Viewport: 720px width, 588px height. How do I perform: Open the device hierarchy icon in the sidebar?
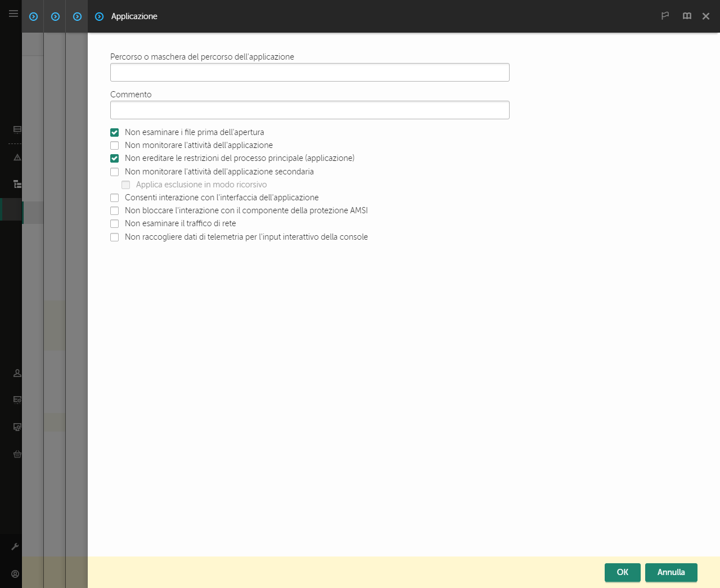[17, 184]
